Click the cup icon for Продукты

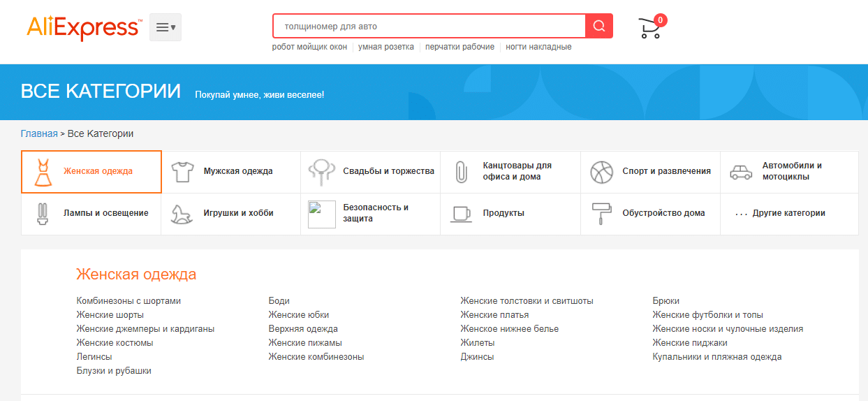point(461,214)
